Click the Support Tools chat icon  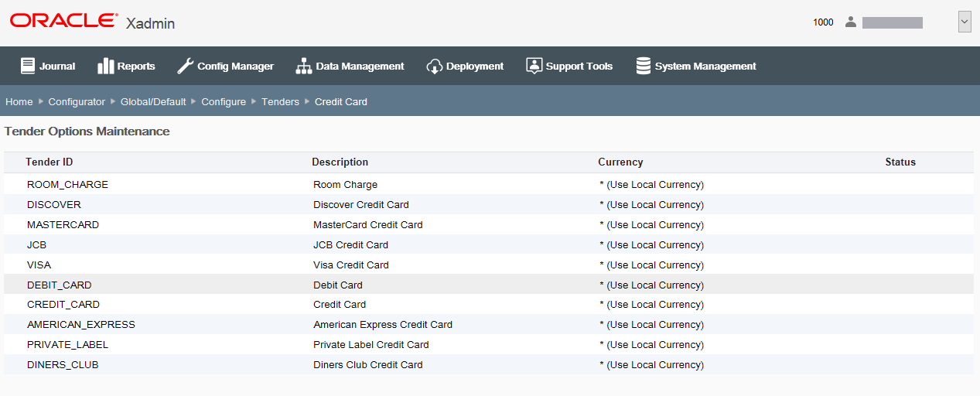[534, 66]
